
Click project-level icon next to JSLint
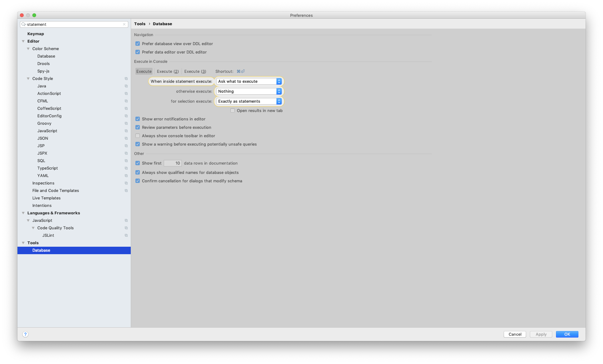126,236
